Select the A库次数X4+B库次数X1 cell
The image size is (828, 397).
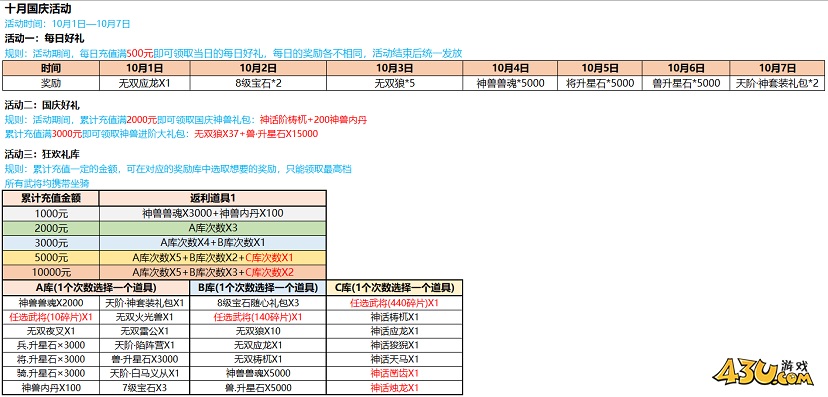[213, 243]
